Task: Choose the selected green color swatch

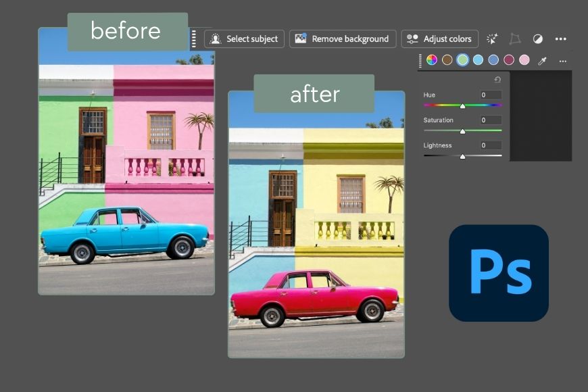Action: tap(462, 60)
